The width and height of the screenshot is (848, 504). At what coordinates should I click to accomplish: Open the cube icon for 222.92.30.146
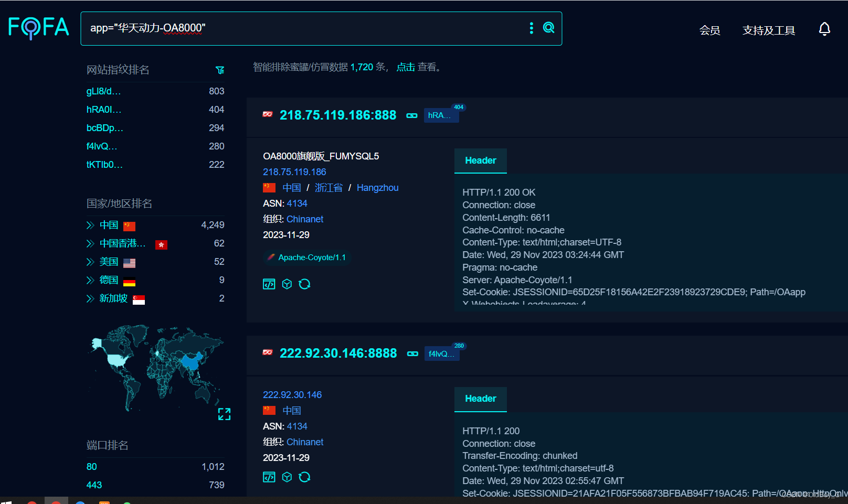[287, 477]
